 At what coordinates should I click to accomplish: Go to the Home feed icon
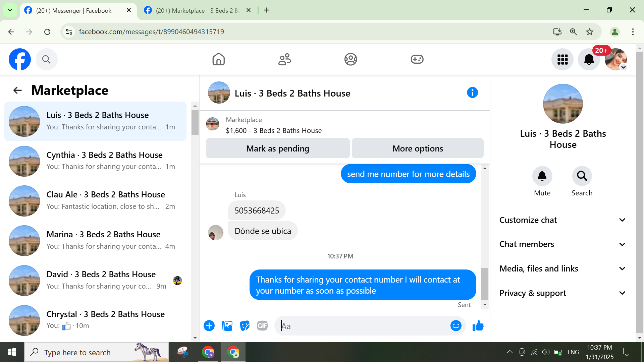coord(218,59)
